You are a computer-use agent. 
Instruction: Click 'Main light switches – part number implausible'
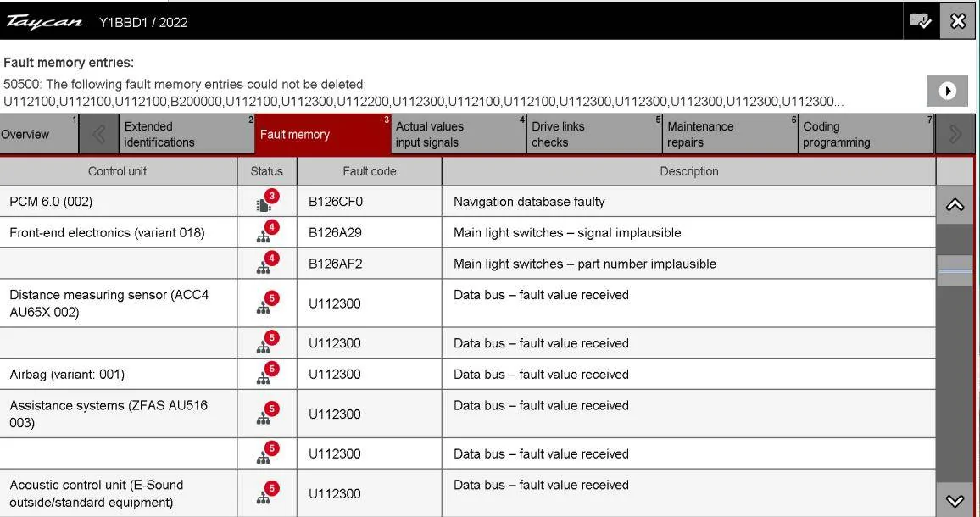coord(584,264)
